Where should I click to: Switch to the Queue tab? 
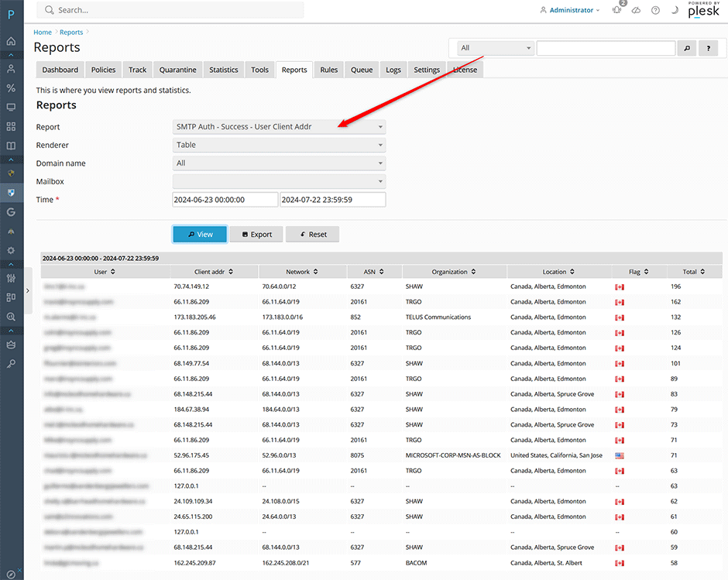click(x=362, y=70)
